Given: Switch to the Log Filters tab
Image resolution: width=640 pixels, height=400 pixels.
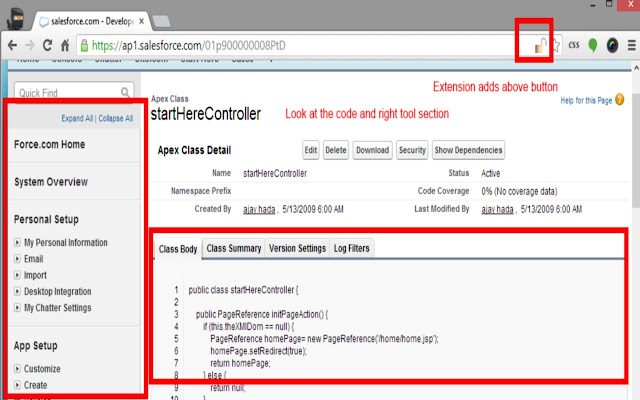Looking at the screenshot, I should [x=352, y=248].
